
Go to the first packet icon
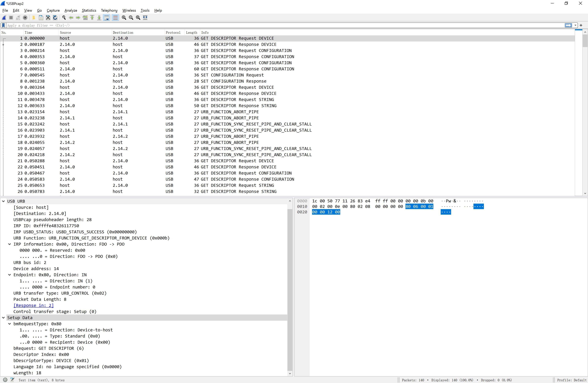[92, 18]
